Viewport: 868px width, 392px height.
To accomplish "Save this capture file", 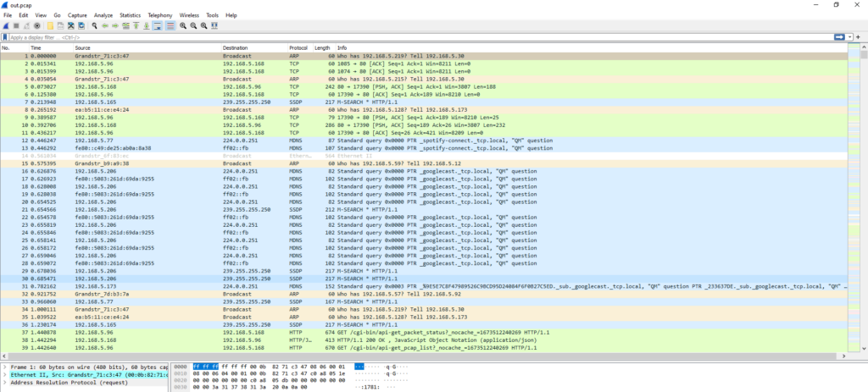I will point(60,25).
